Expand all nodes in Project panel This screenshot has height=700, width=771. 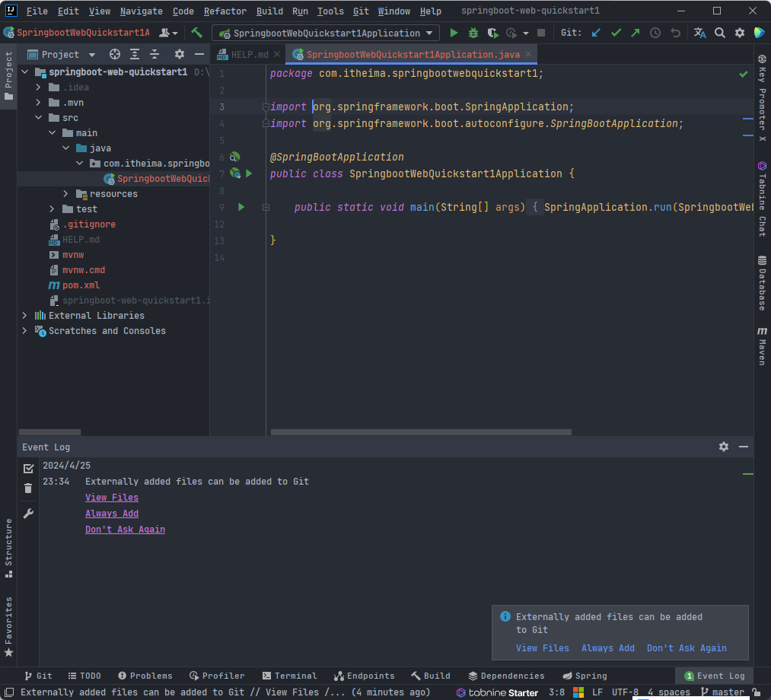[134, 54]
